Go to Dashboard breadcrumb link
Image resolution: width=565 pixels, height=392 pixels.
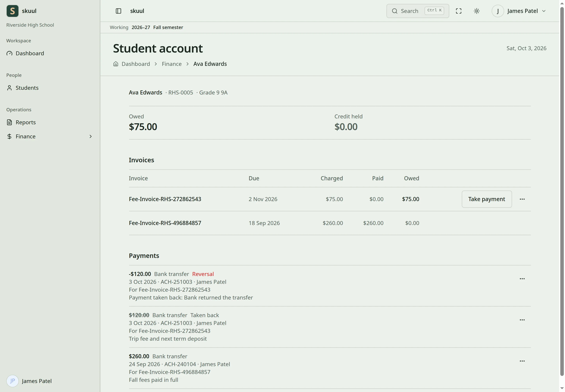tap(136, 64)
